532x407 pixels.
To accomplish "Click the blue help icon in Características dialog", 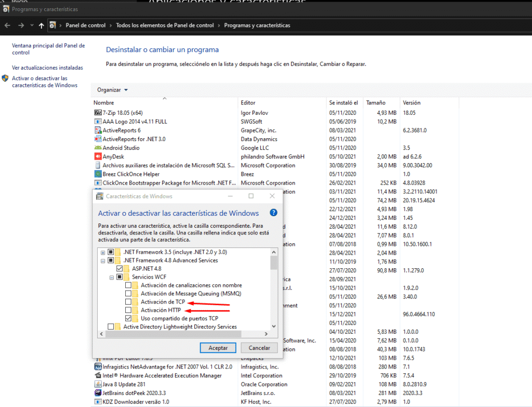I will point(274,213).
